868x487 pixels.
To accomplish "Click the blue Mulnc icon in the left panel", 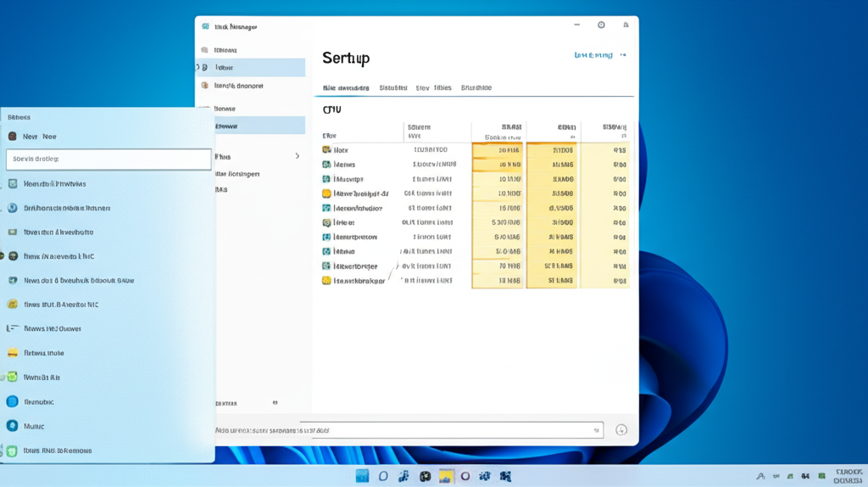I will [12, 426].
